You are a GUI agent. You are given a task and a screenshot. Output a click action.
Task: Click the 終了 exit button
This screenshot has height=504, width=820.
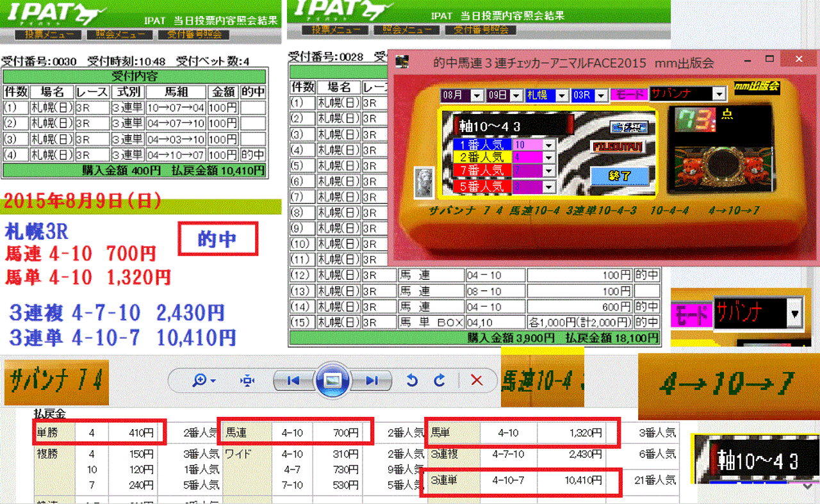[620, 176]
